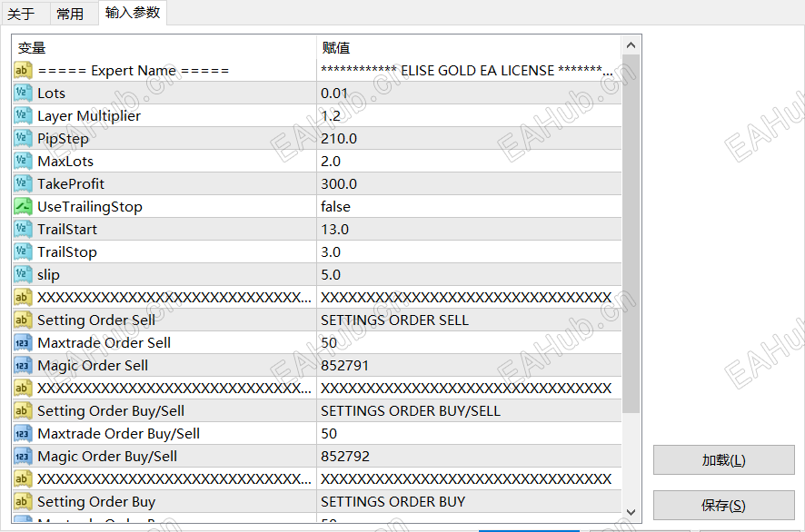Click the double-type icon next to Lots

coord(23,93)
